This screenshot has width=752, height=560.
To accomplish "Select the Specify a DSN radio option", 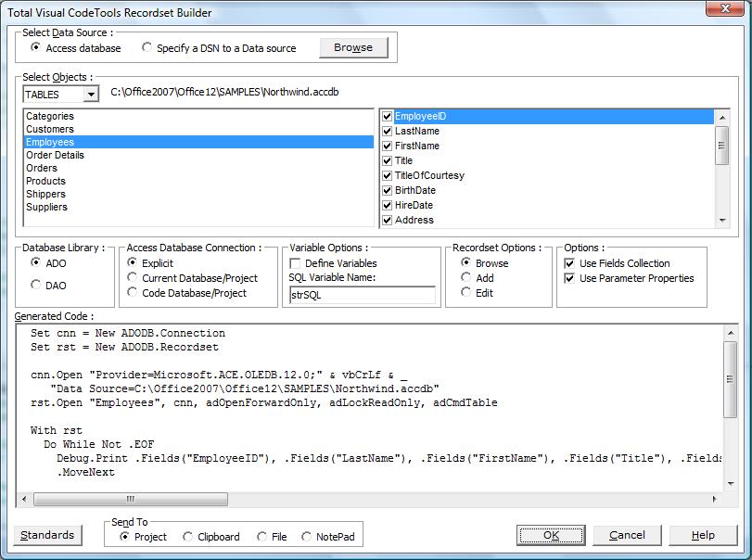I will pos(147,47).
